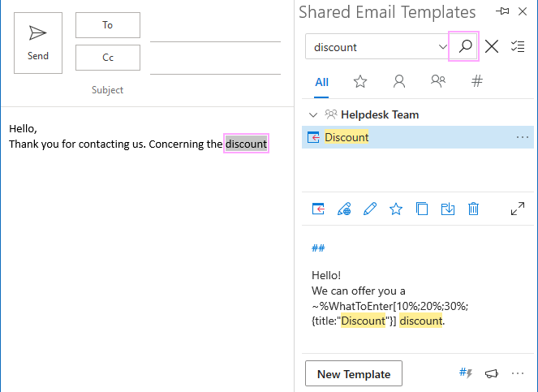
Task: Open the Discount template more options menu
Action: tap(523, 137)
